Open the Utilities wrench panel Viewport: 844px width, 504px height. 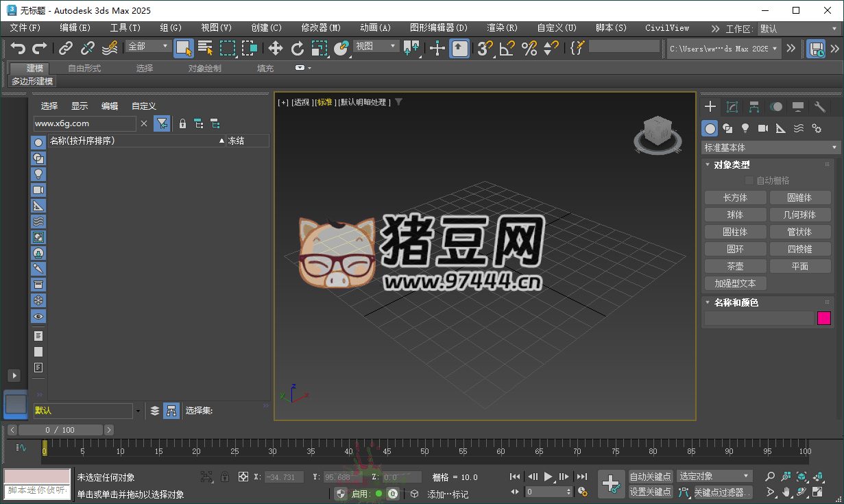tap(820, 107)
